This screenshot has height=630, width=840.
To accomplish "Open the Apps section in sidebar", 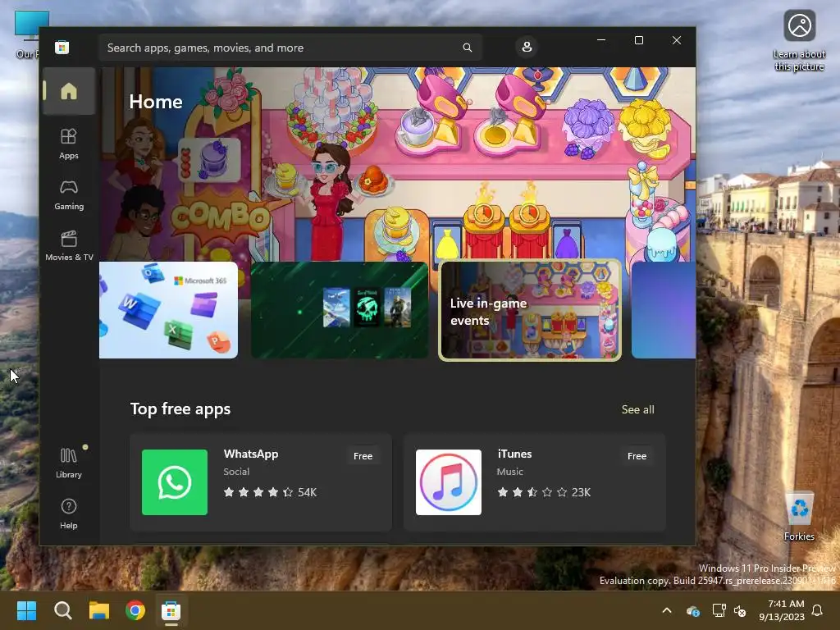I will coord(69,144).
